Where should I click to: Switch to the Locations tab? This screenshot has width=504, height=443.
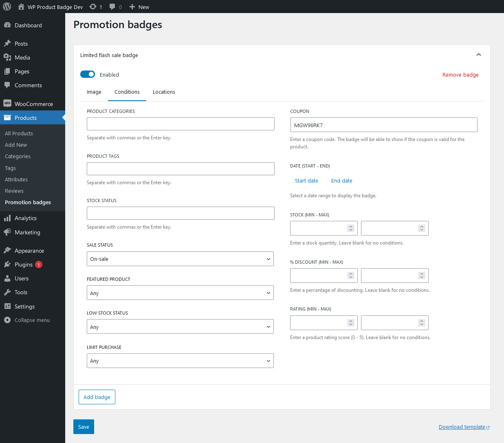tap(164, 92)
